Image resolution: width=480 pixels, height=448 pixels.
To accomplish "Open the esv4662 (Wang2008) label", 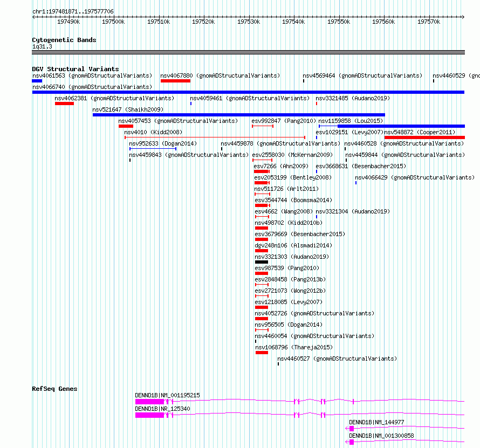I will [284, 211].
